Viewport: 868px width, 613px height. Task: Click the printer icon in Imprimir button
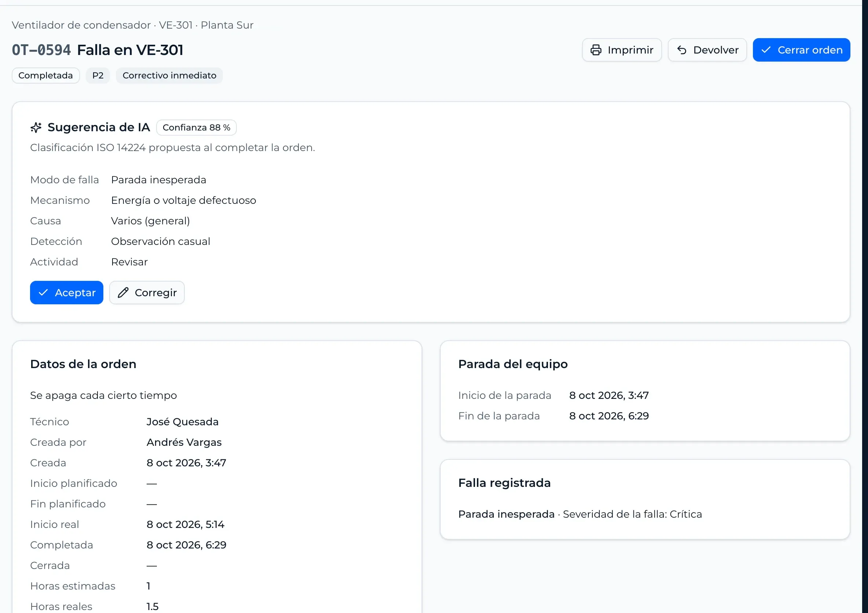coord(596,50)
